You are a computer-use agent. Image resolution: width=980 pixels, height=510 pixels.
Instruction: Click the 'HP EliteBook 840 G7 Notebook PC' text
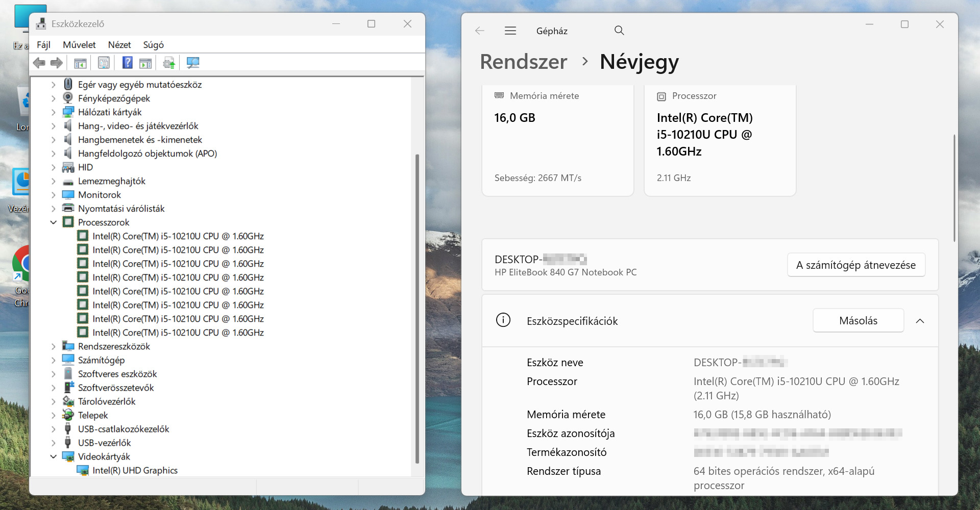(566, 272)
